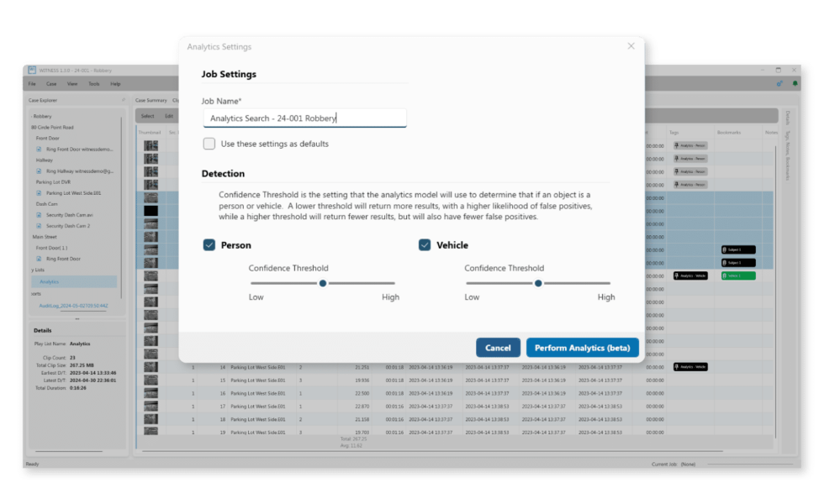
Task: Open the Help menu
Action: 115,84
